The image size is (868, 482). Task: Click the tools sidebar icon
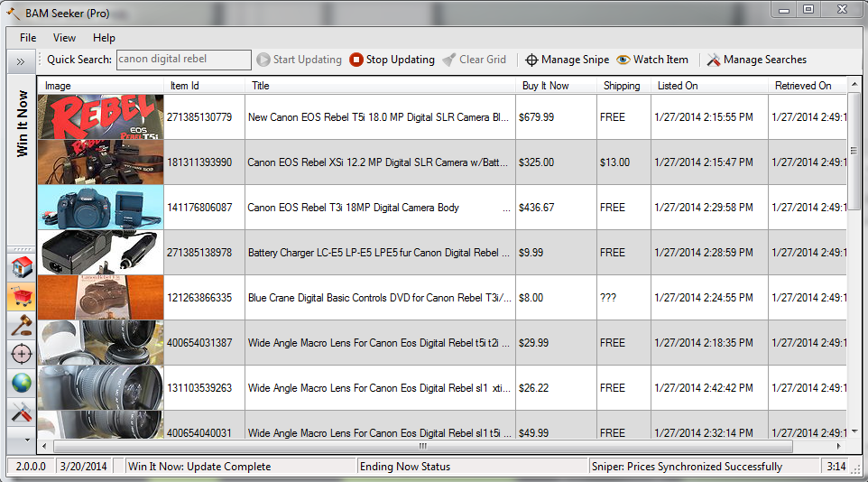click(22, 412)
